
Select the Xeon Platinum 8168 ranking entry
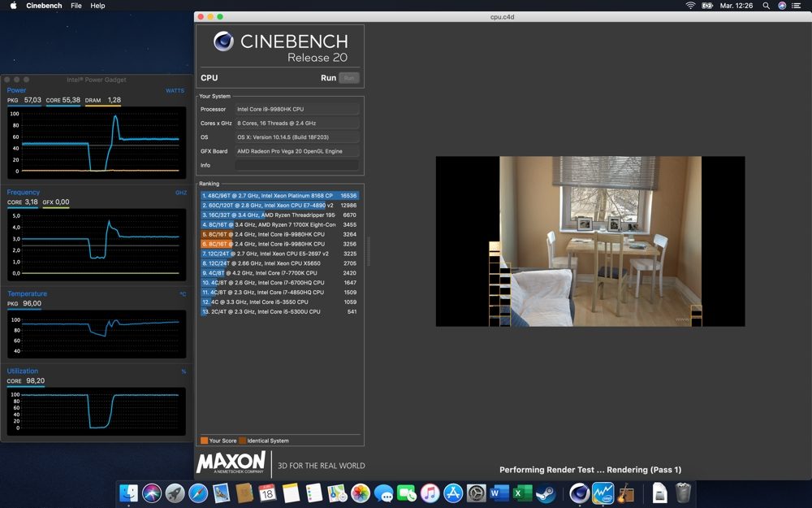pos(279,195)
